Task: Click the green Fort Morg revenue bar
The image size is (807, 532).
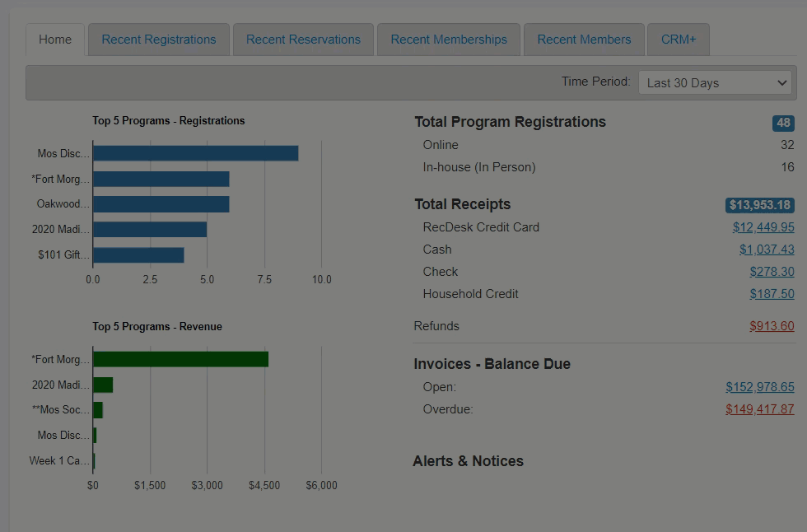Action: 180,359
